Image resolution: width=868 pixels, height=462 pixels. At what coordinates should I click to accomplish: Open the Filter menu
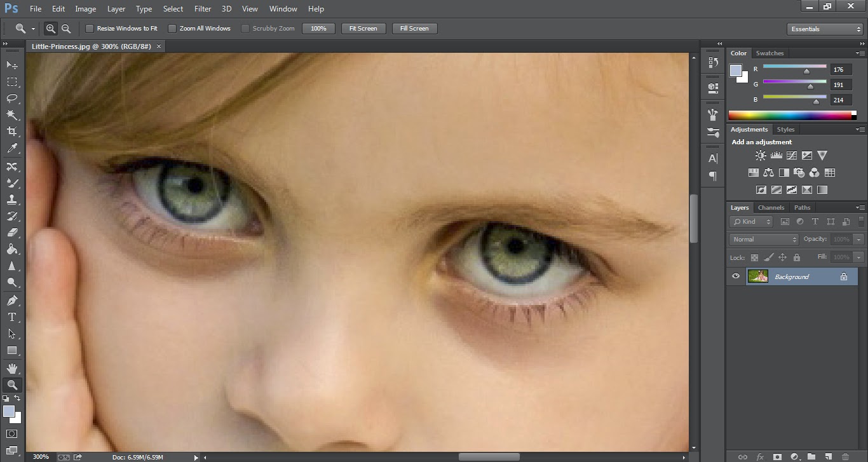(x=203, y=9)
